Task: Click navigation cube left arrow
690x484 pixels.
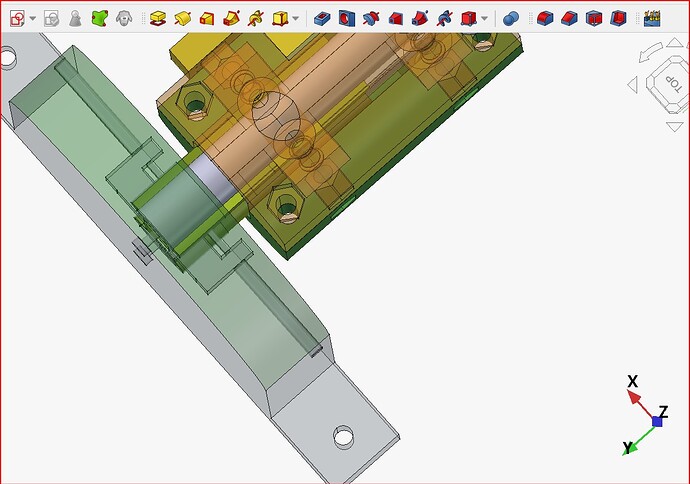Action: coord(633,84)
